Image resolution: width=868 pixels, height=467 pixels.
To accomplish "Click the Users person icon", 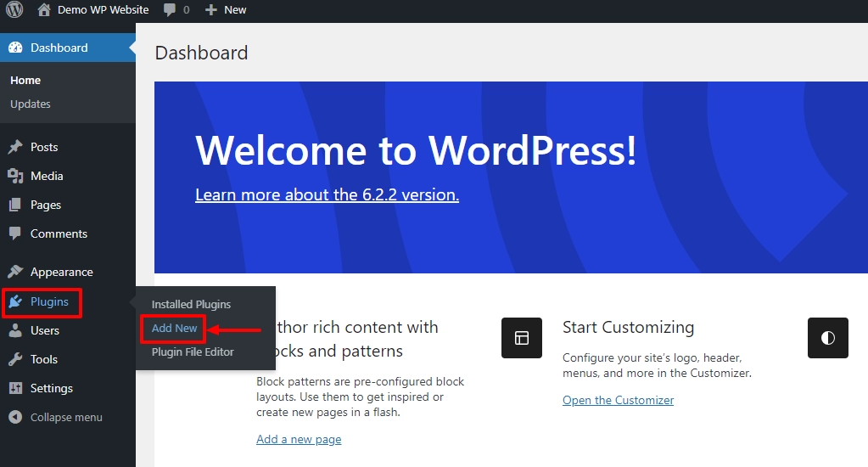I will point(15,331).
